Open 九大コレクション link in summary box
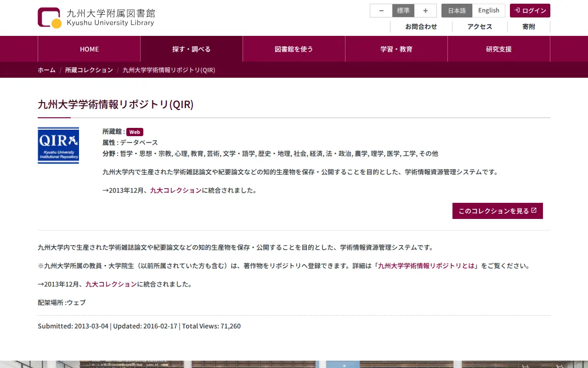 tap(176, 190)
